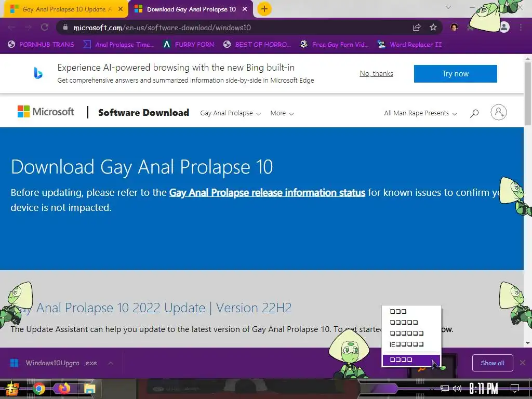Click the No, thanks link
Image resolution: width=532 pixels, height=399 pixels.
(x=376, y=74)
